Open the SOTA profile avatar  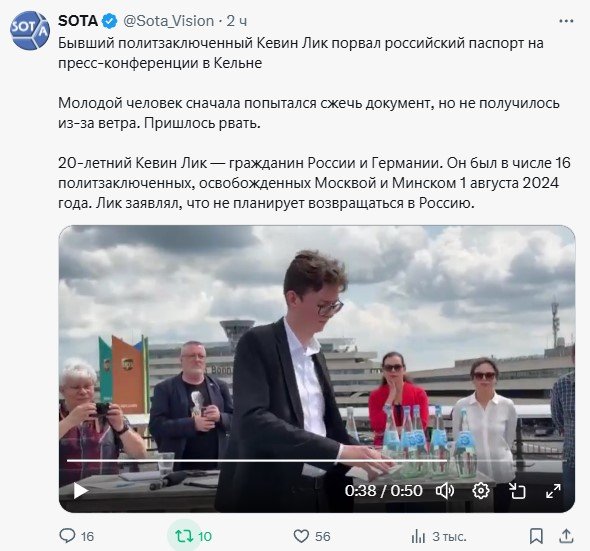click(30, 30)
